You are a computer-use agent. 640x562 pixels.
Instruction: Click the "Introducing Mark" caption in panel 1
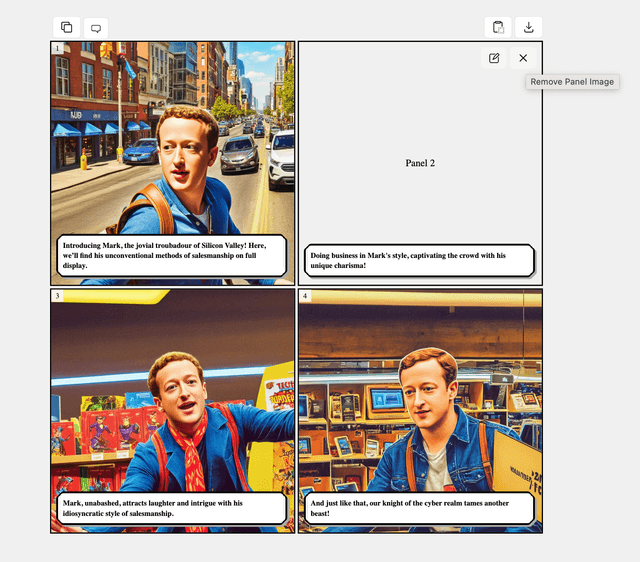coord(172,255)
